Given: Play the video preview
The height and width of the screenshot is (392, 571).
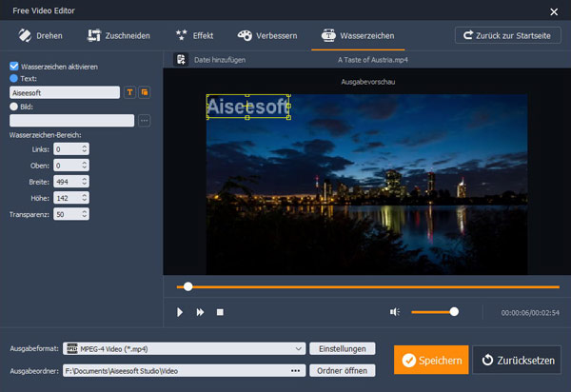Looking at the screenshot, I should coord(180,312).
